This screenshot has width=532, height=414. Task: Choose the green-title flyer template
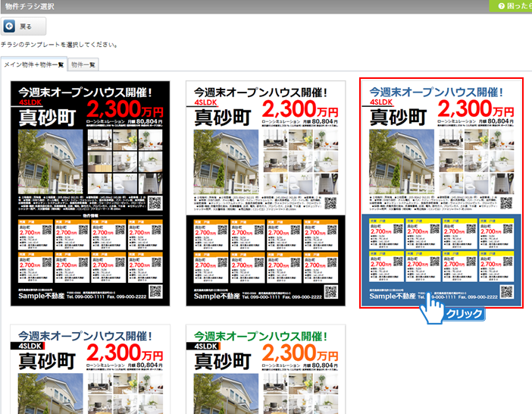(266, 369)
